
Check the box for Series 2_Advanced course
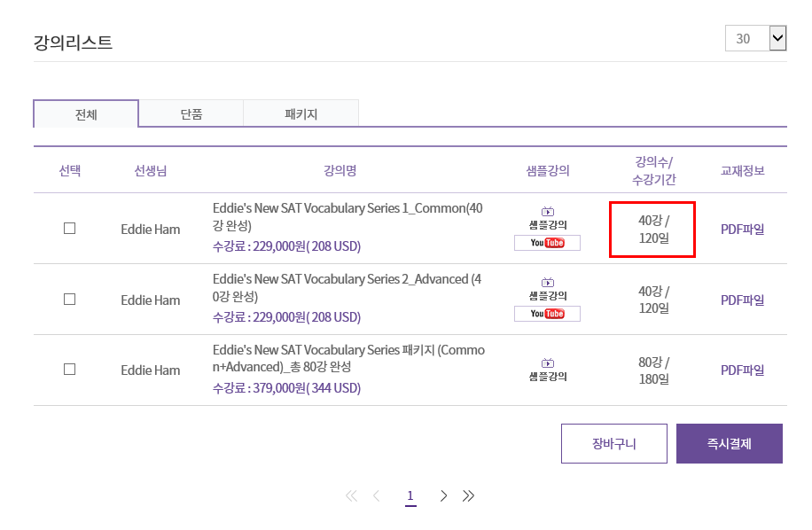[x=69, y=300]
